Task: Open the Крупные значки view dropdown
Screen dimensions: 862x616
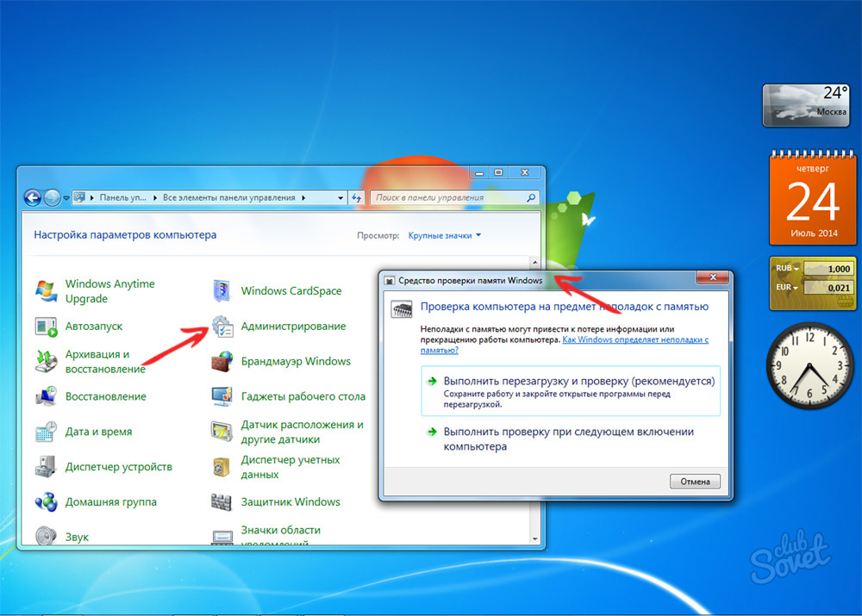Action: click(444, 235)
